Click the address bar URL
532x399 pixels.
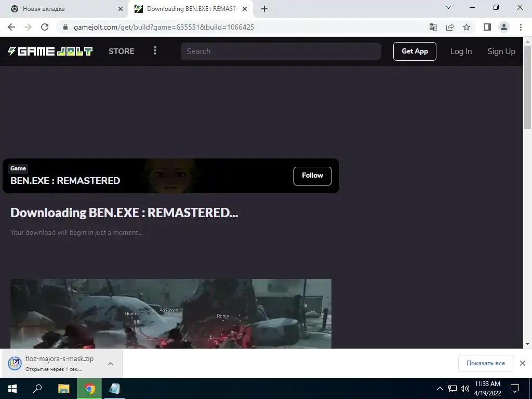(x=164, y=27)
